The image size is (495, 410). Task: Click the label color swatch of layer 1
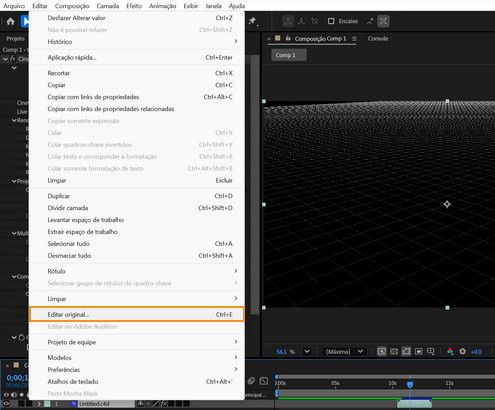(47, 404)
